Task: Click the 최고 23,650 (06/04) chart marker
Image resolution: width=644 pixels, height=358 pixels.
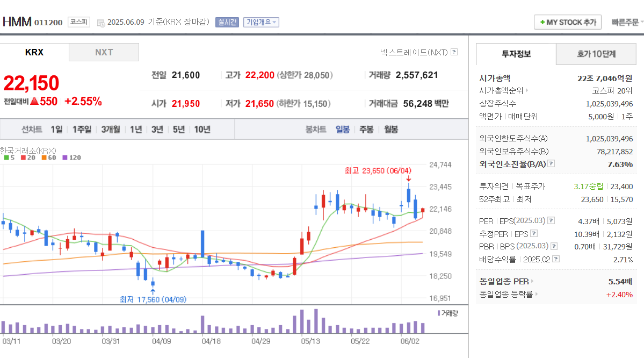Action: click(x=378, y=170)
